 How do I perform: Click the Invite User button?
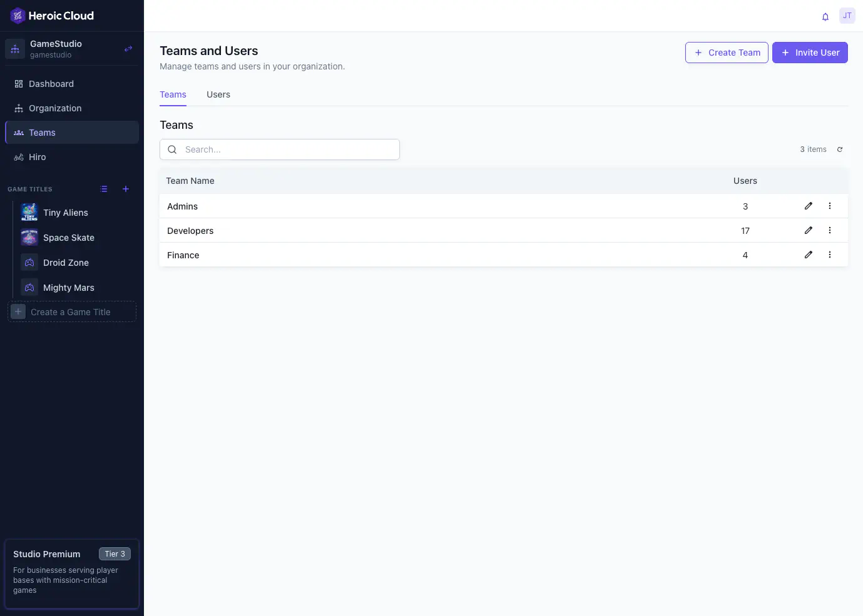(810, 53)
